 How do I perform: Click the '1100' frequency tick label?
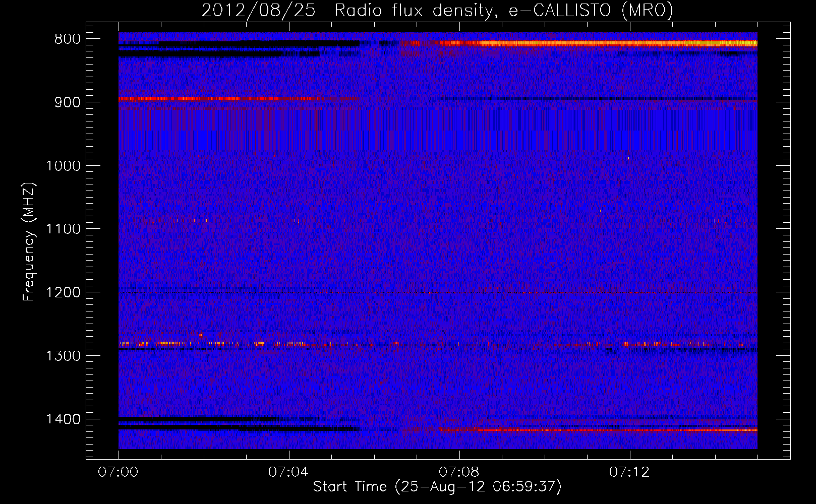pos(63,229)
